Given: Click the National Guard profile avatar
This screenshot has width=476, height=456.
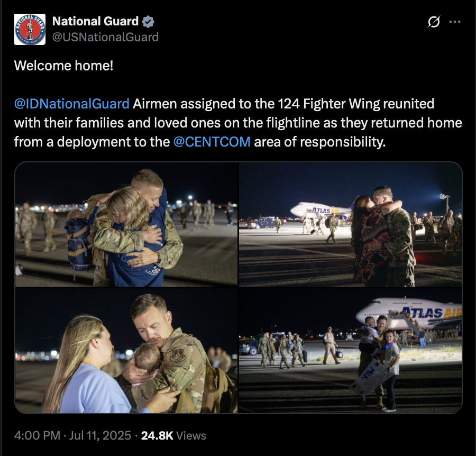Looking at the screenshot, I should point(30,29).
